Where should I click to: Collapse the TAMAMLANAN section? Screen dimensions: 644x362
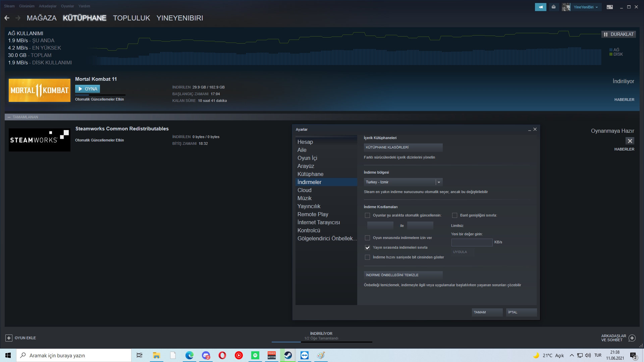click(x=9, y=117)
